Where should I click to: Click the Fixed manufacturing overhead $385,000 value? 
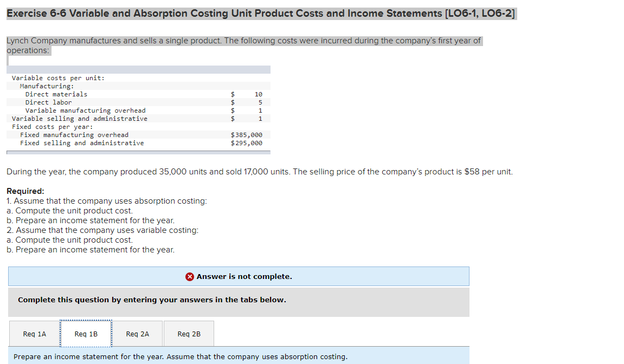point(248,134)
